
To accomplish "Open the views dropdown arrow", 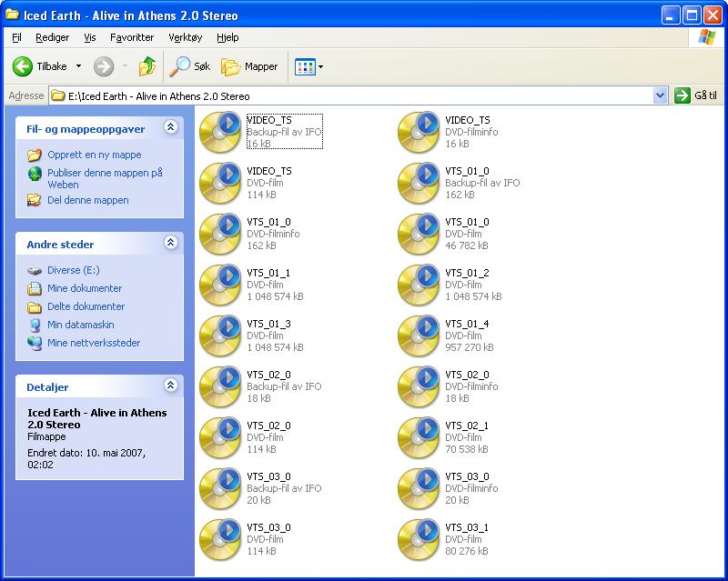I will click(x=321, y=66).
